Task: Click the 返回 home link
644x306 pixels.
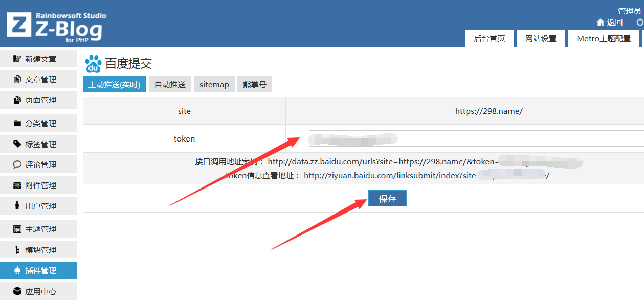Action: pyautogui.click(x=610, y=22)
